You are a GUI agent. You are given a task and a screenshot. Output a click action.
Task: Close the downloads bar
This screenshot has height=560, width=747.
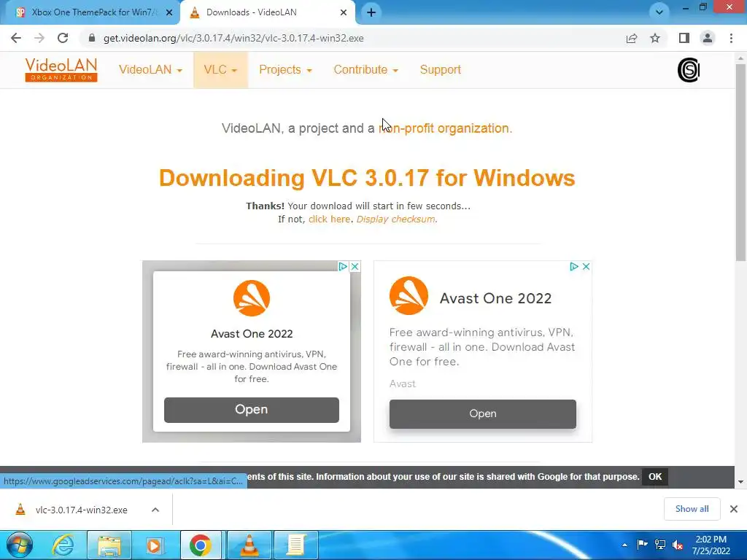coord(734,509)
